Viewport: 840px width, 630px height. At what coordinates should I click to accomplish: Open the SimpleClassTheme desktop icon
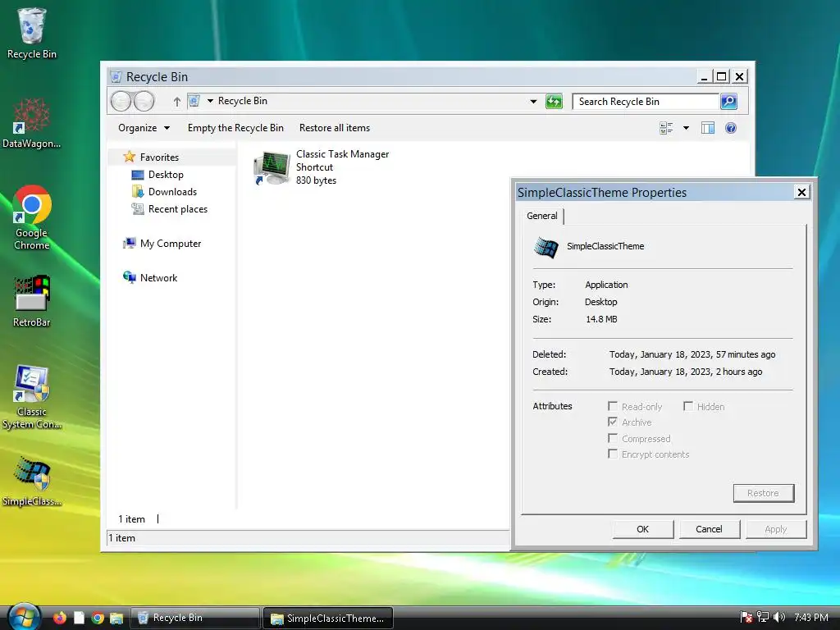(31, 481)
